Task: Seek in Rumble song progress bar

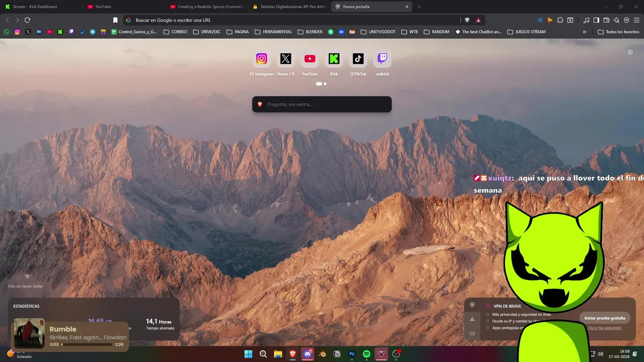Action: [x=87, y=344]
